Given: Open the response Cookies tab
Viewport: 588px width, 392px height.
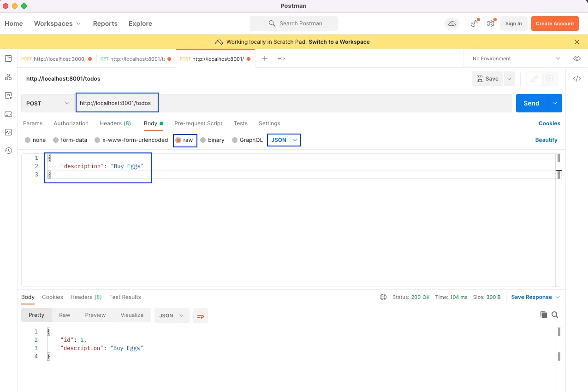Looking at the screenshot, I should (x=53, y=297).
